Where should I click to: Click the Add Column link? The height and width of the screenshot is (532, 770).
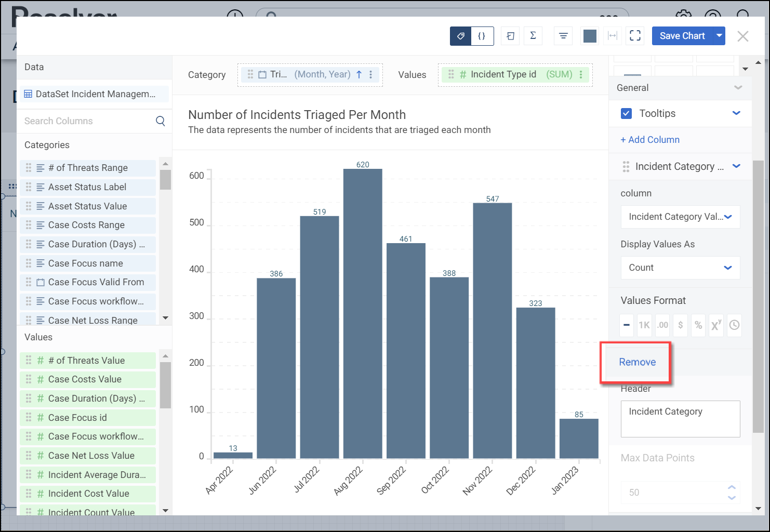(x=650, y=140)
